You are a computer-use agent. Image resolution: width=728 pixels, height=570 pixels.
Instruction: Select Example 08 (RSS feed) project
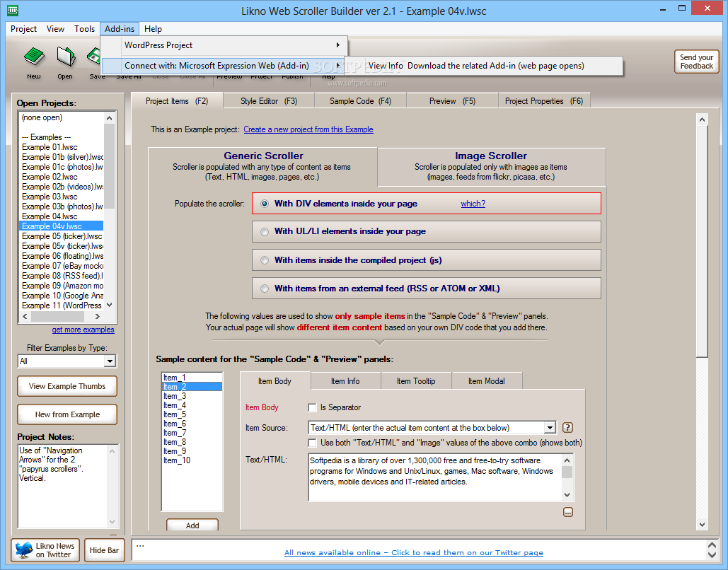pos(62,276)
